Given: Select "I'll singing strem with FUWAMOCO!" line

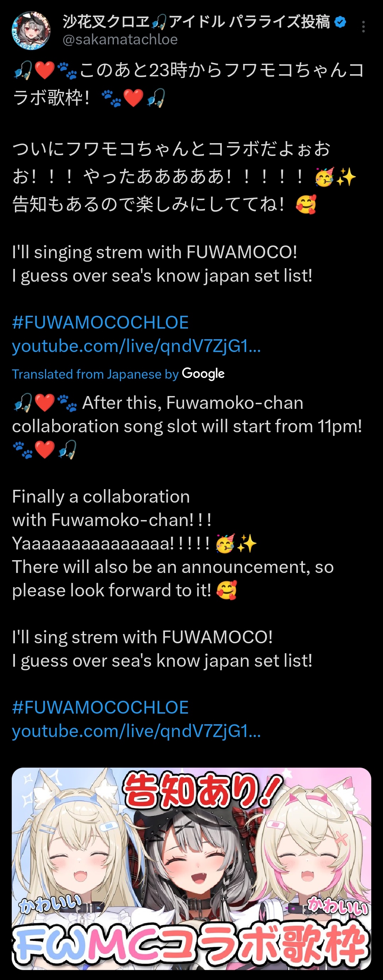Looking at the screenshot, I should pyautogui.click(x=155, y=253).
